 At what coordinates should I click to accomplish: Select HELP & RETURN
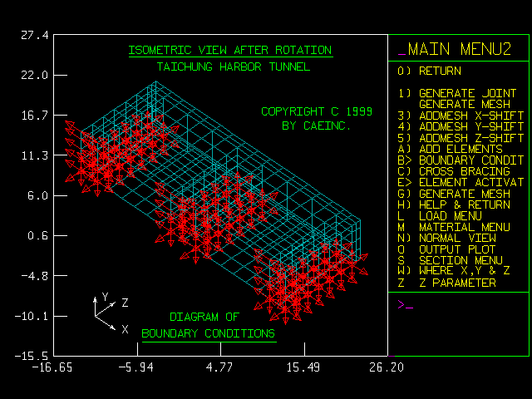pyautogui.click(x=454, y=204)
